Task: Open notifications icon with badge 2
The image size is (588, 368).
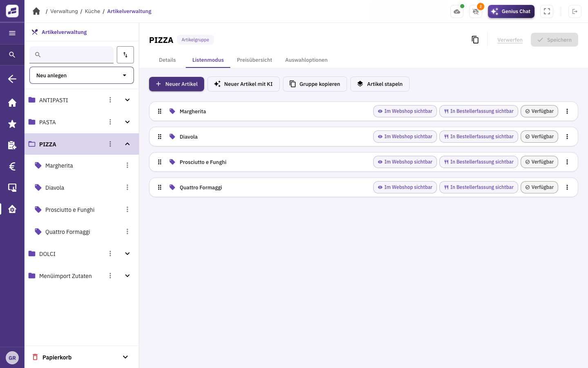Action: point(476,11)
